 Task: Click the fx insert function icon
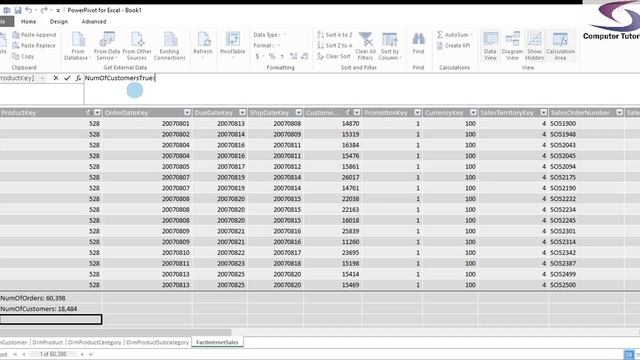[78, 78]
